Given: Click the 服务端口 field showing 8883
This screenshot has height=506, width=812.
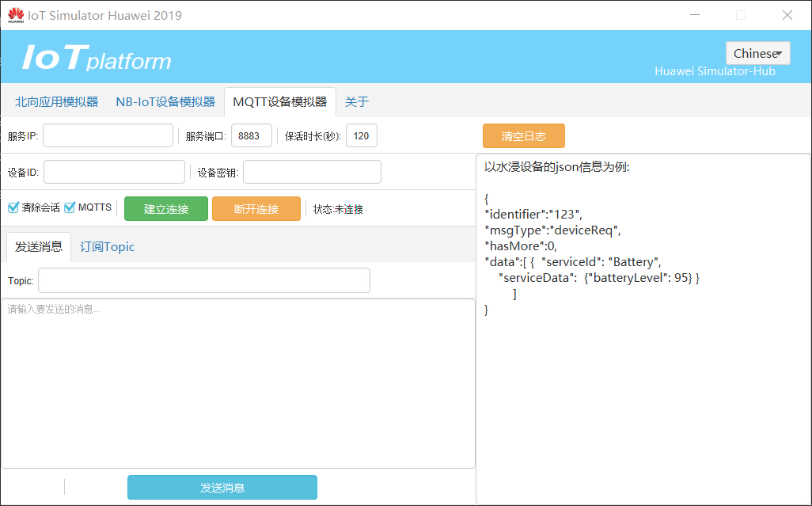Looking at the screenshot, I should tap(251, 135).
